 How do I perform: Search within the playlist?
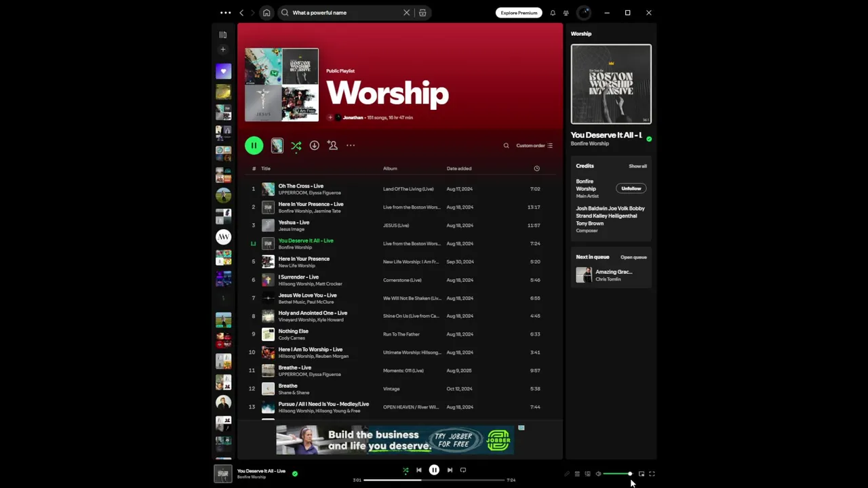pyautogui.click(x=506, y=145)
